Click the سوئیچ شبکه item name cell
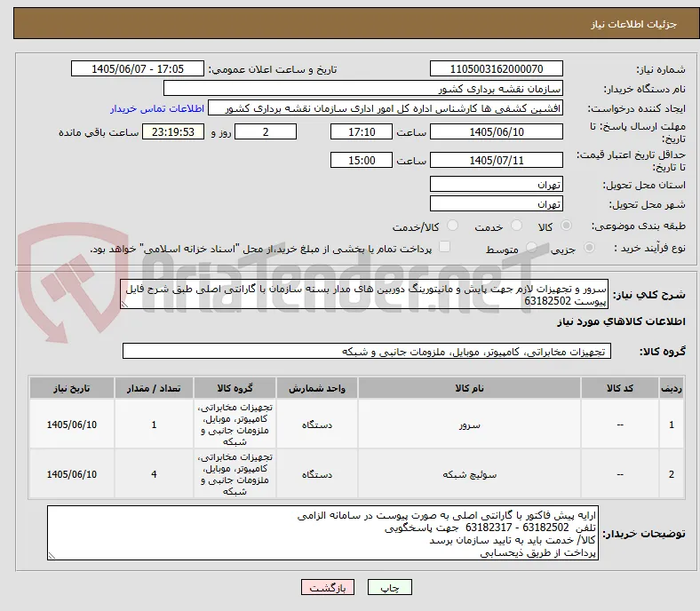 click(469, 474)
